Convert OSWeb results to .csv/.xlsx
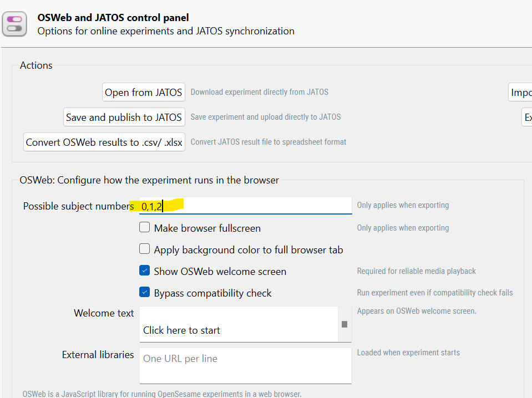This screenshot has width=532, height=398. pos(104,142)
